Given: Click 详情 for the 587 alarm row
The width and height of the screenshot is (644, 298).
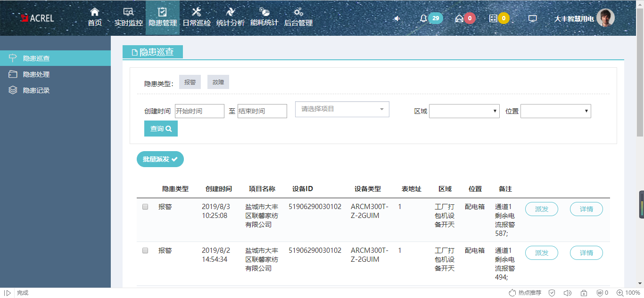Looking at the screenshot, I should (x=586, y=209).
